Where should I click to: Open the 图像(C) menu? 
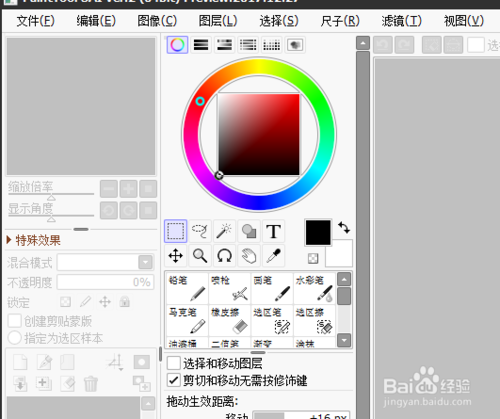coord(157,21)
